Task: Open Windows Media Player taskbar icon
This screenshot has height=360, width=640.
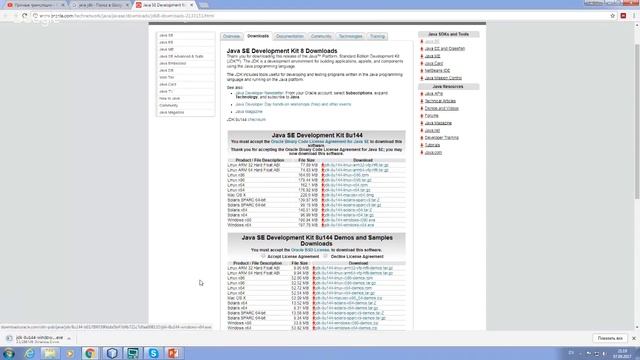Action: [x=70, y=353]
